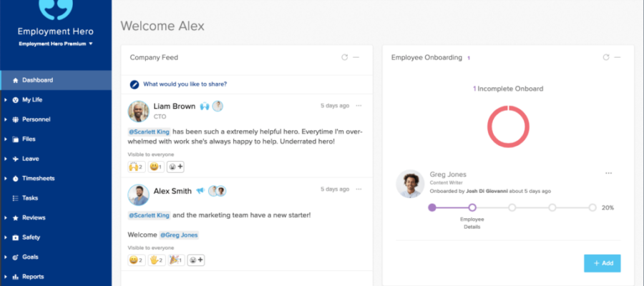Click the Employee Details progress step
The height and width of the screenshot is (286, 644).
click(472, 207)
